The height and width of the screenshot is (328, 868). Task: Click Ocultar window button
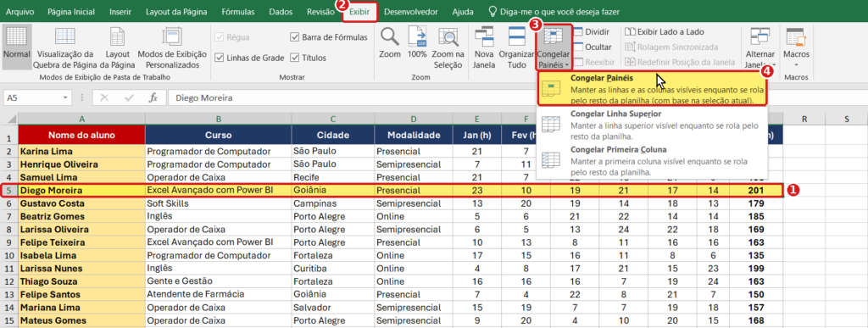point(592,47)
